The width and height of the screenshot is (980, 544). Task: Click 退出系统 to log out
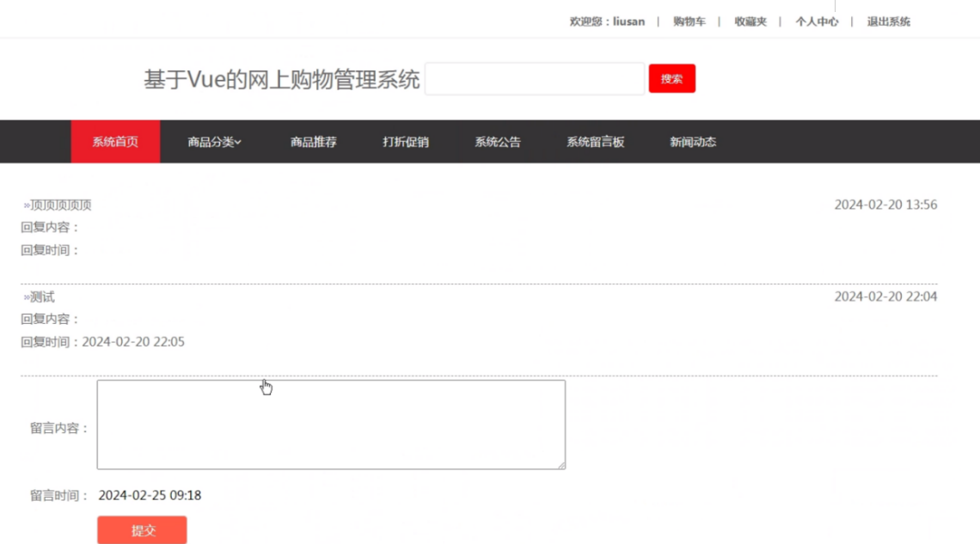click(888, 21)
